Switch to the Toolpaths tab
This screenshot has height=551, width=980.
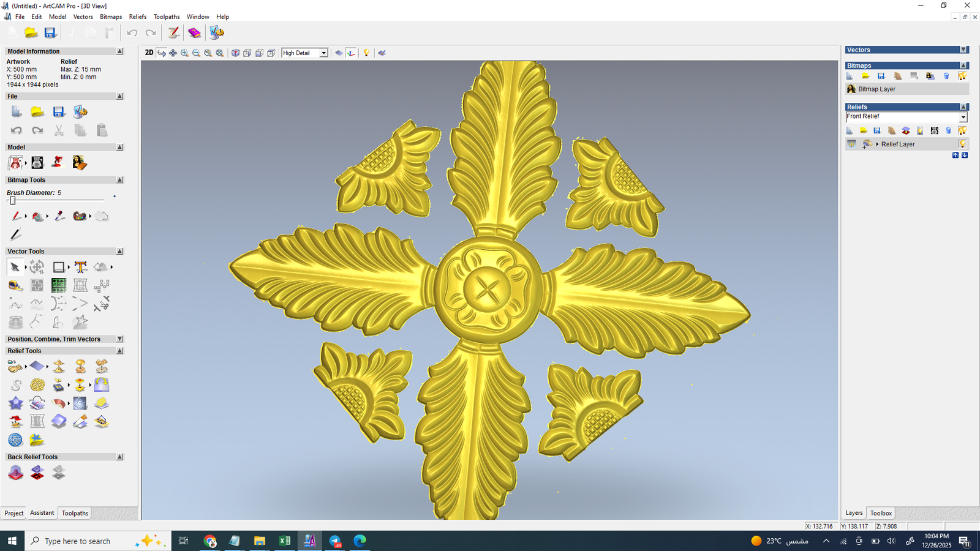[75, 513]
